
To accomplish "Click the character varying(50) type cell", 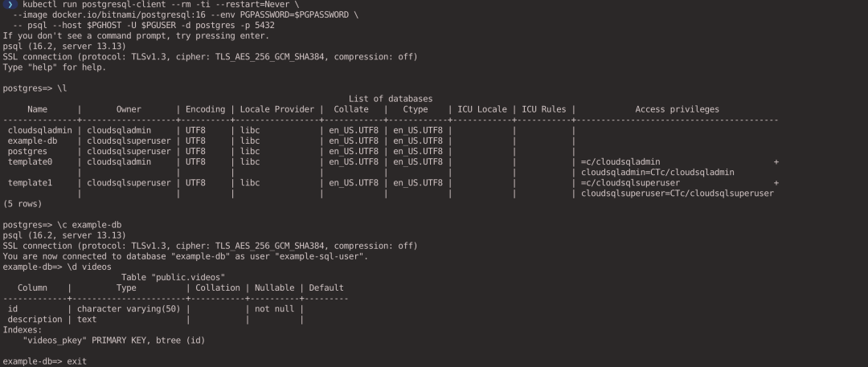I will click(129, 309).
